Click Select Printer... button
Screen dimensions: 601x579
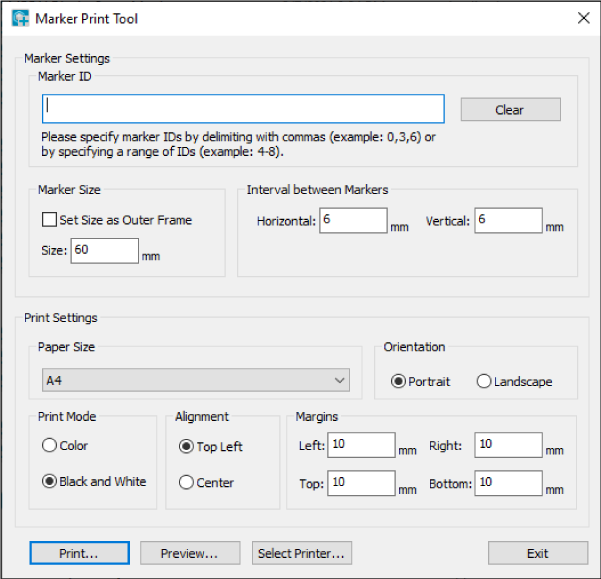302,553
